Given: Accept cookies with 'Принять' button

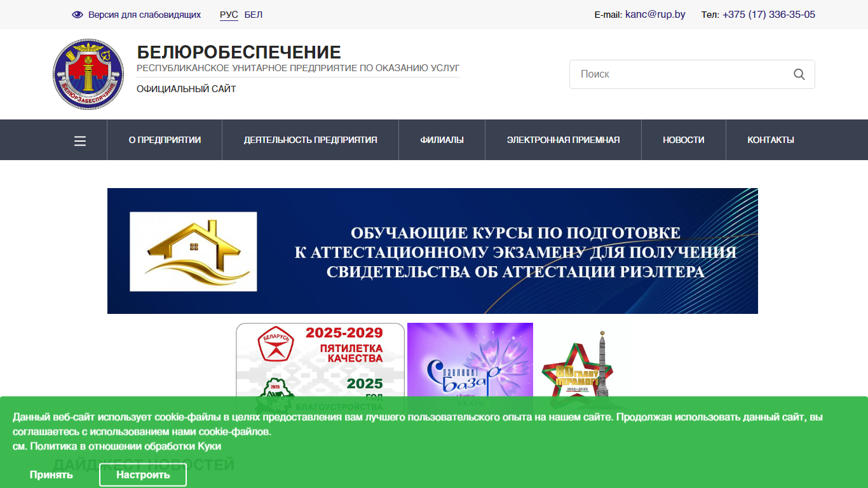Looking at the screenshot, I should [x=51, y=475].
